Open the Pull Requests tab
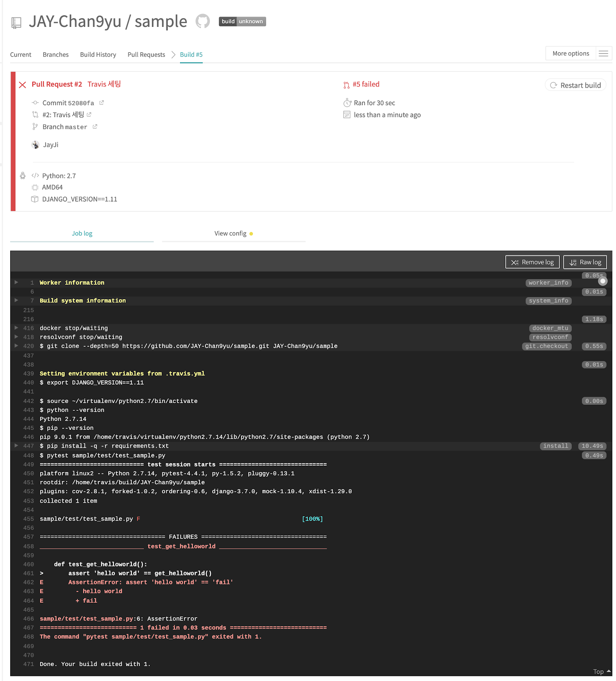 (146, 54)
